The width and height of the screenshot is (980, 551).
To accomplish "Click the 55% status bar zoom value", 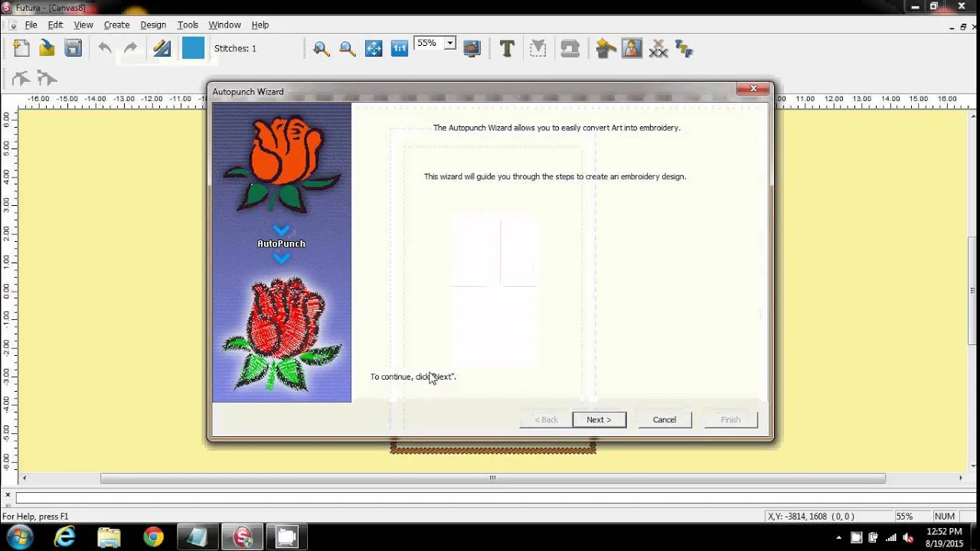I will coord(904,517).
